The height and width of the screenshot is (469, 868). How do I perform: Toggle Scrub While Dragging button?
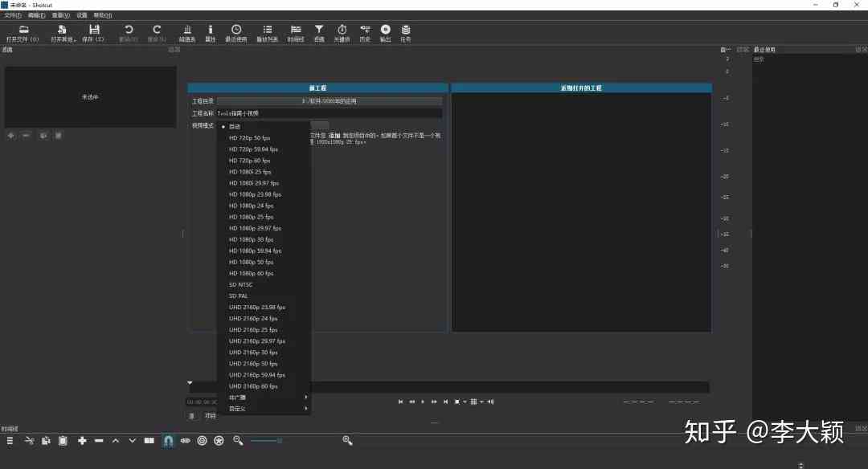[186, 441]
